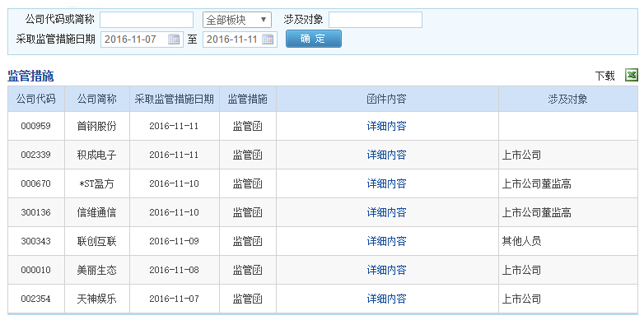Screen dimensions: 644x320
Task: Select company code 002354
Action: (35, 299)
